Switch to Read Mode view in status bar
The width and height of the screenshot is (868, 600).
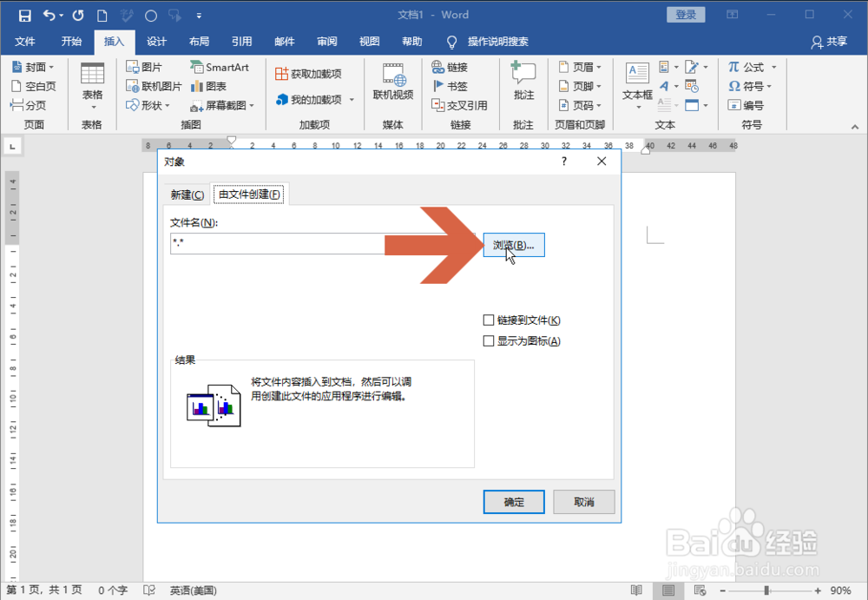coord(636,590)
